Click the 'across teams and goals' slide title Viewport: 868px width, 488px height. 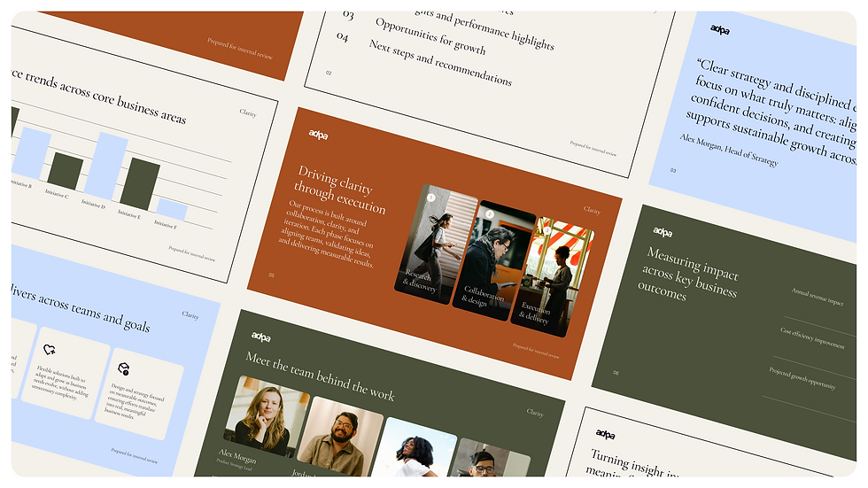(94, 312)
